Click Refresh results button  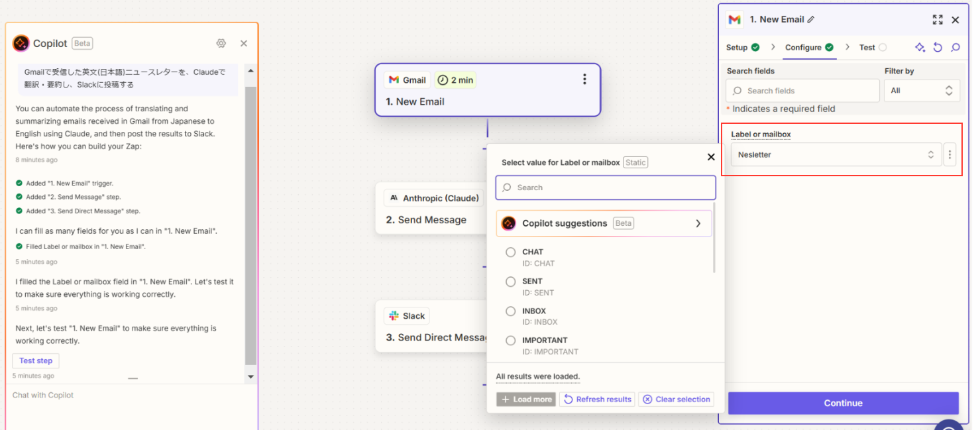[x=597, y=399]
